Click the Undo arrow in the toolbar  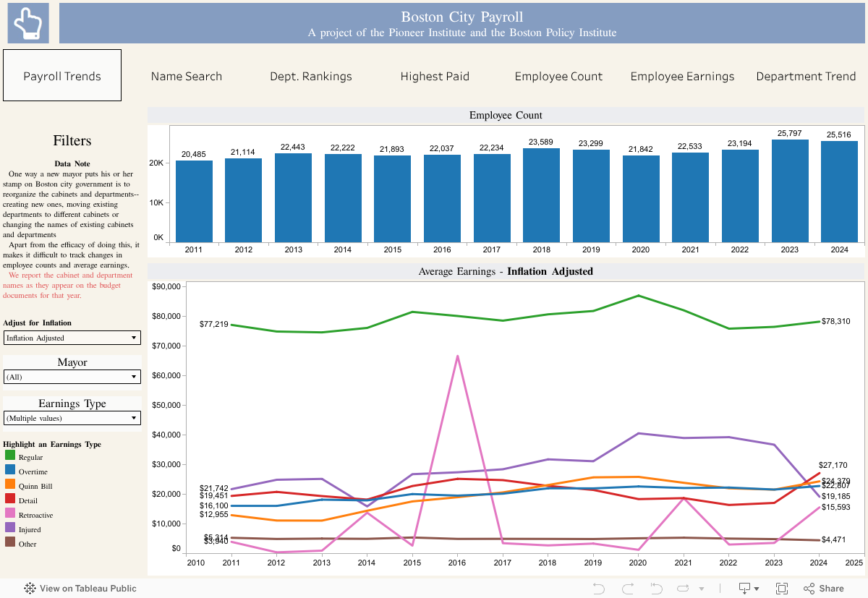pyautogui.click(x=599, y=589)
